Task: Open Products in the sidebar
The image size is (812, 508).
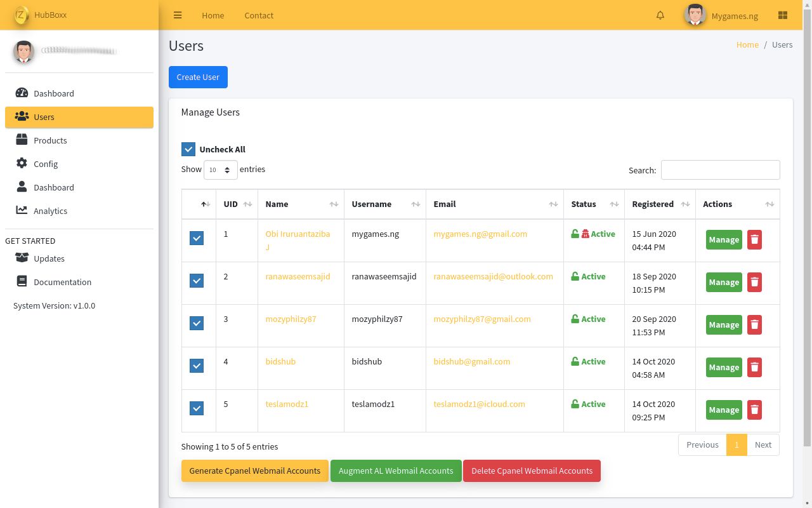Action: point(50,140)
